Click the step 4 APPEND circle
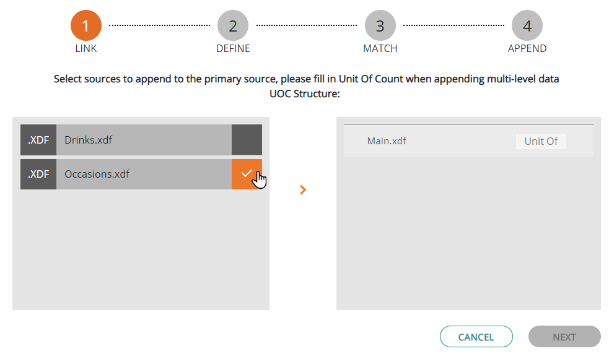 (x=527, y=25)
